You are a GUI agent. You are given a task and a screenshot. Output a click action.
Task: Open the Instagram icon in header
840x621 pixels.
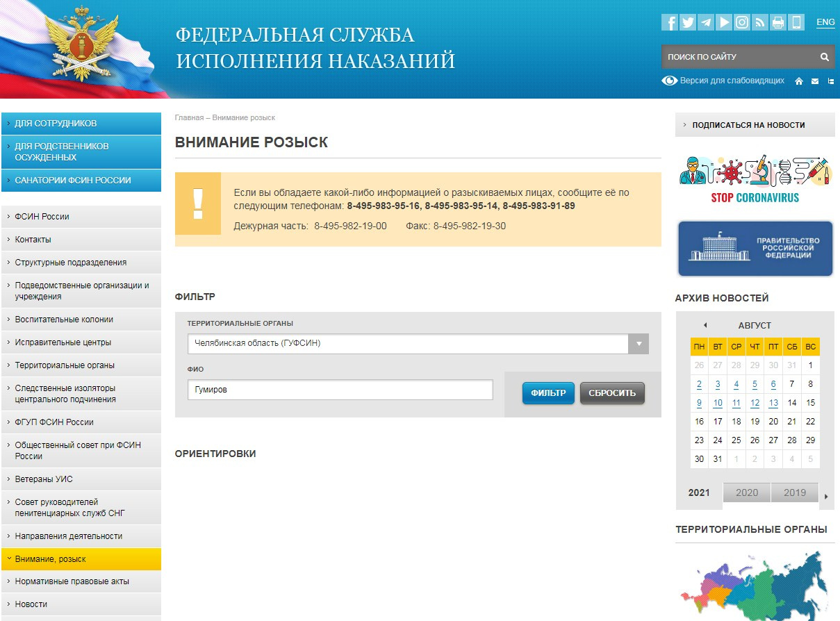point(742,22)
